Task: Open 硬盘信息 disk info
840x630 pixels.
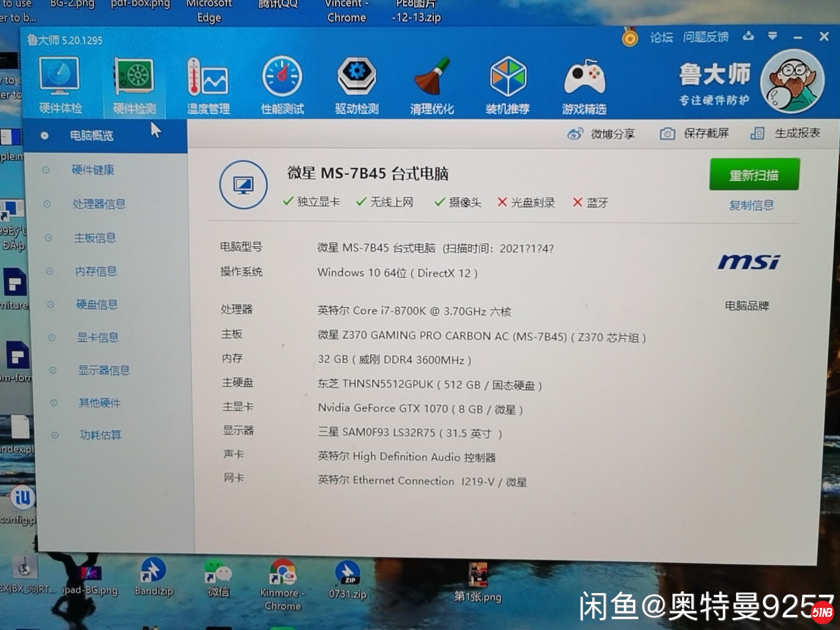Action: coord(97,304)
